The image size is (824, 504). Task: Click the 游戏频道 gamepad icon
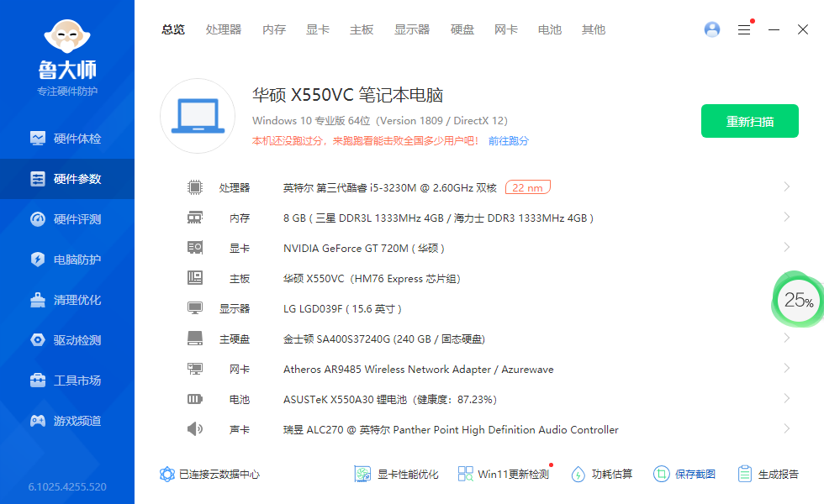click(38, 421)
